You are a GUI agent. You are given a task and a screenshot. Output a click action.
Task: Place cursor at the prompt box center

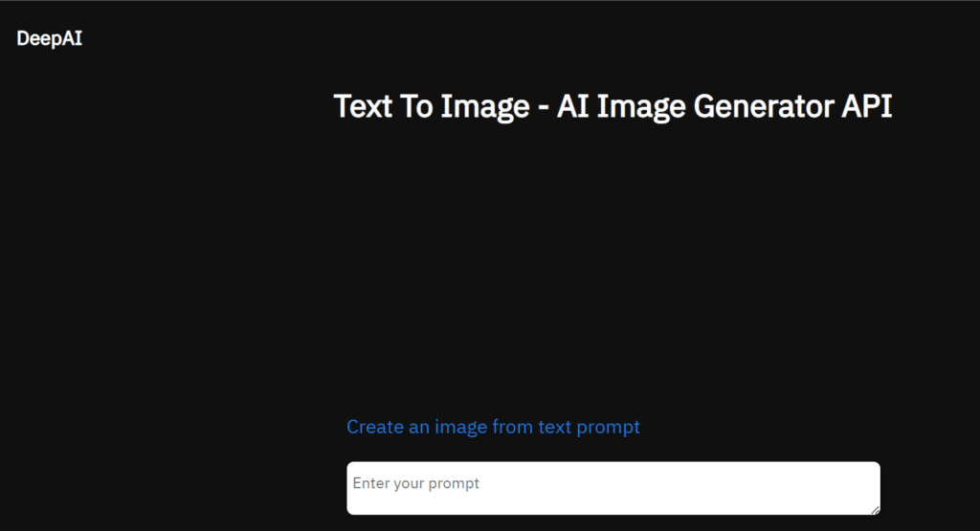[x=613, y=489]
